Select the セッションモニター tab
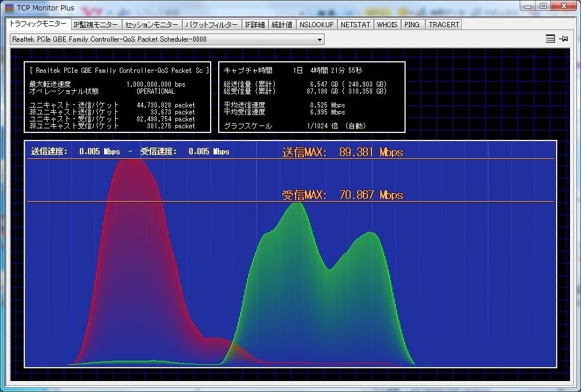Image resolution: width=581 pixels, height=392 pixels. pyautogui.click(x=152, y=25)
